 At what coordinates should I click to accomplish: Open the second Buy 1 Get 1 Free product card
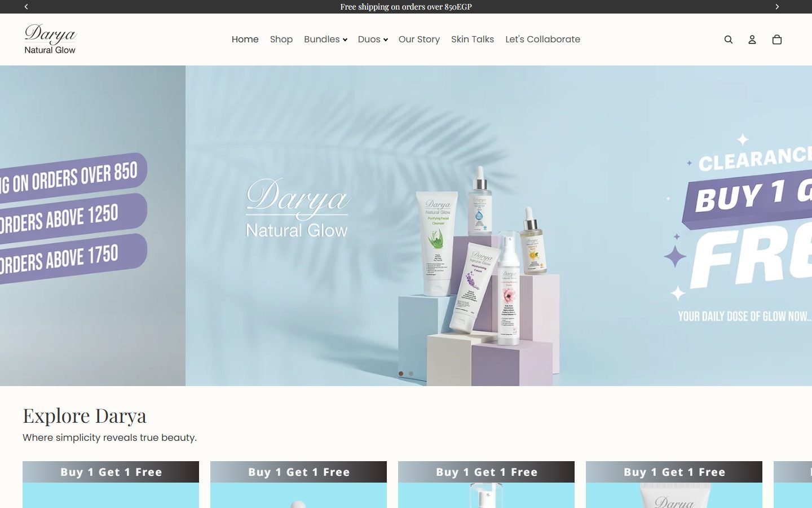click(x=298, y=484)
